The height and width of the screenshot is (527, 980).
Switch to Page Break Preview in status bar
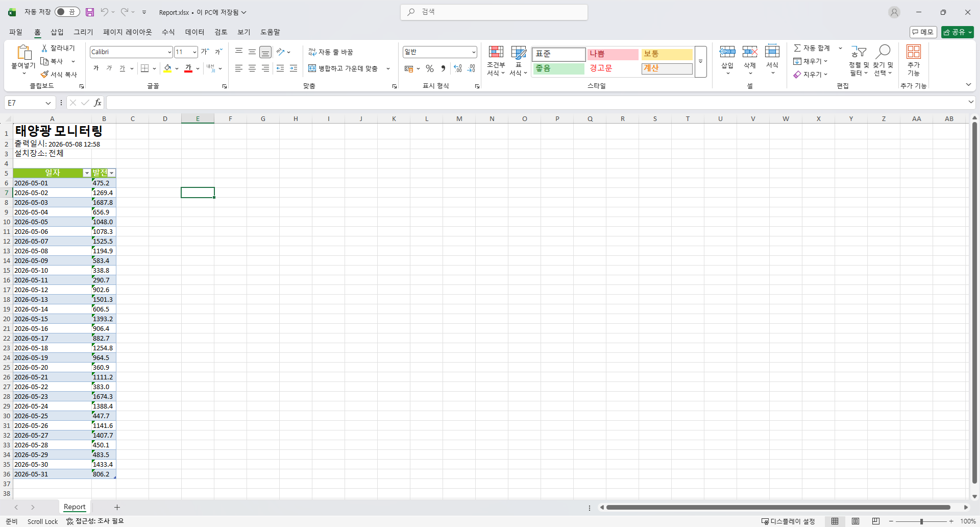tap(876, 521)
